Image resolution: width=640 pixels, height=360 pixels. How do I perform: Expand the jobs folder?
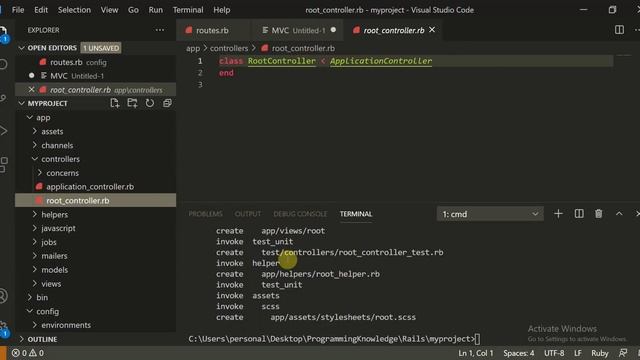[x=96, y=242]
